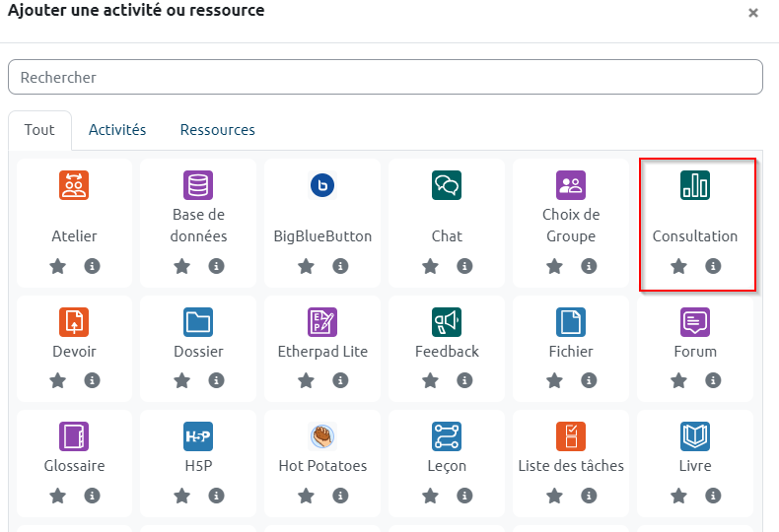Pick the Liste des tâches icon

[571, 436]
